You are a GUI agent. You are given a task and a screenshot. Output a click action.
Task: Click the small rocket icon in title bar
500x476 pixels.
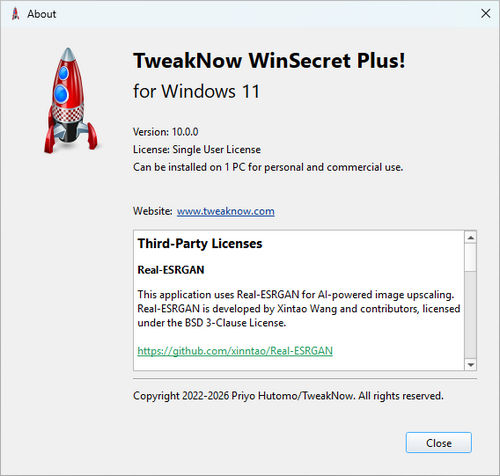coord(15,14)
